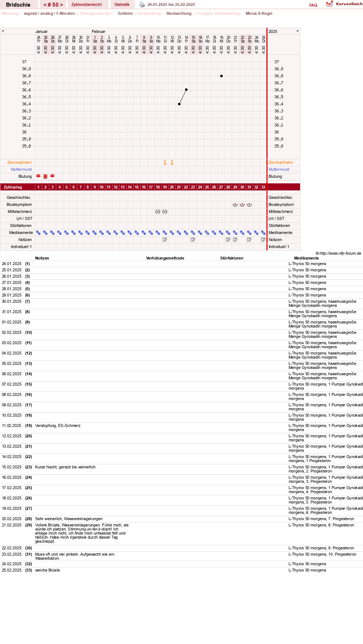Click the 'Medikamente' column header in the table
This screenshot has height=644, width=363.
pyautogui.click(x=306, y=258)
